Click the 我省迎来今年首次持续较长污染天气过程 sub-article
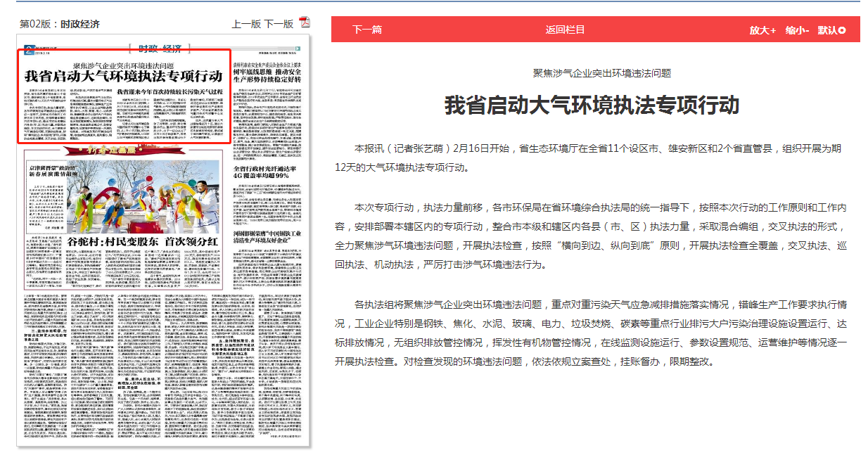Viewport: 868px width, 455px height. (x=179, y=92)
